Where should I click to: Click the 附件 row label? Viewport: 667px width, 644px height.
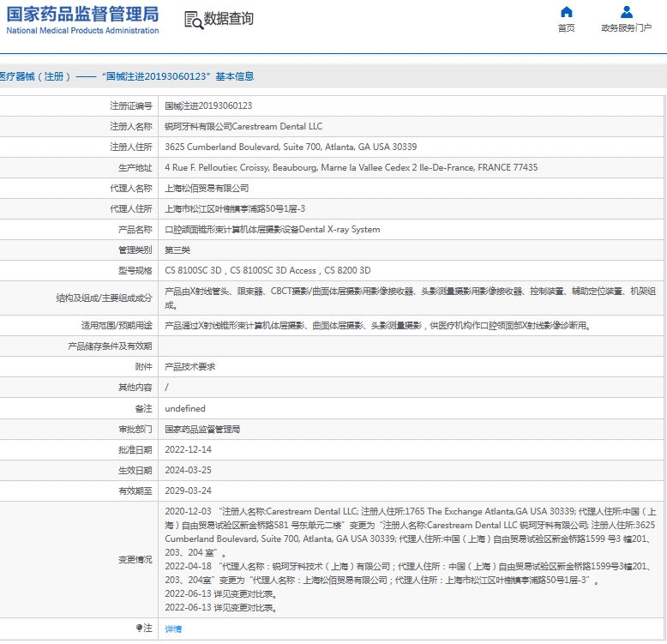tap(143, 367)
